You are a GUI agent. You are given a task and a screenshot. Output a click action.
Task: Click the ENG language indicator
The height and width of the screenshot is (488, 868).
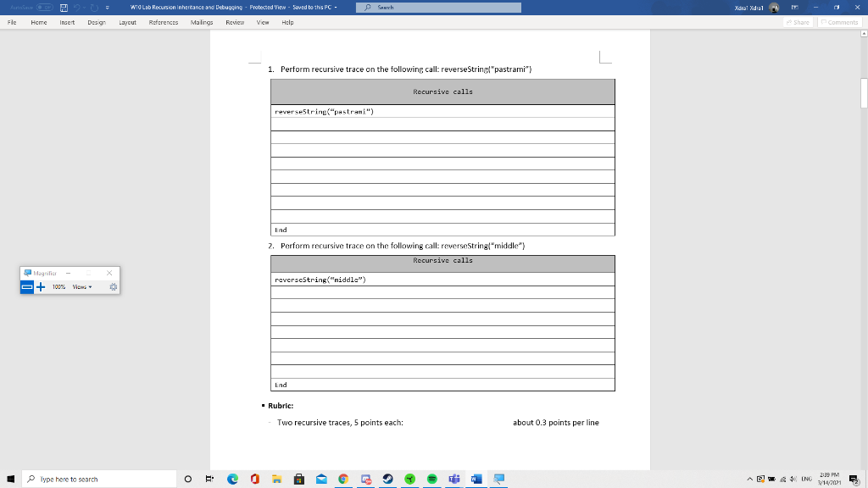[x=807, y=480]
